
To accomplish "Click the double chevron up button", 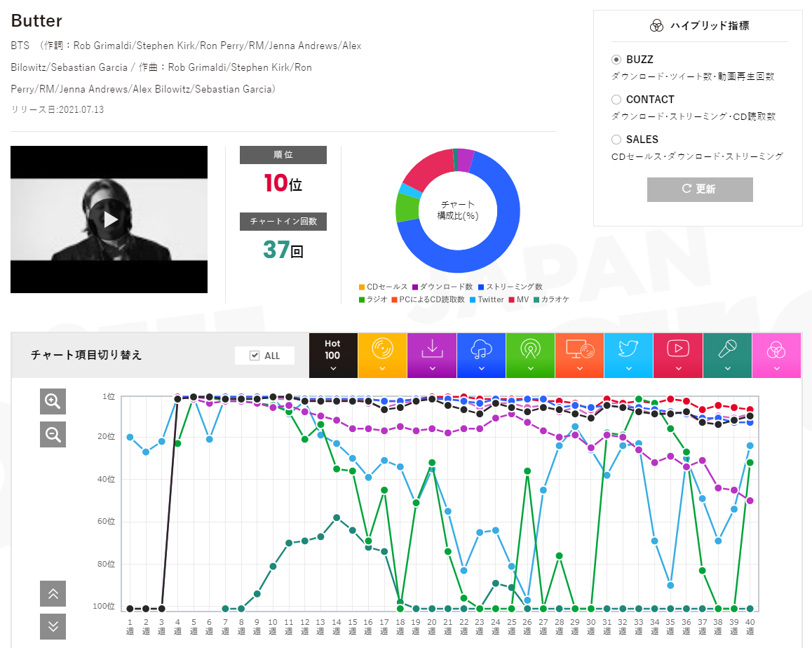I will [53, 593].
